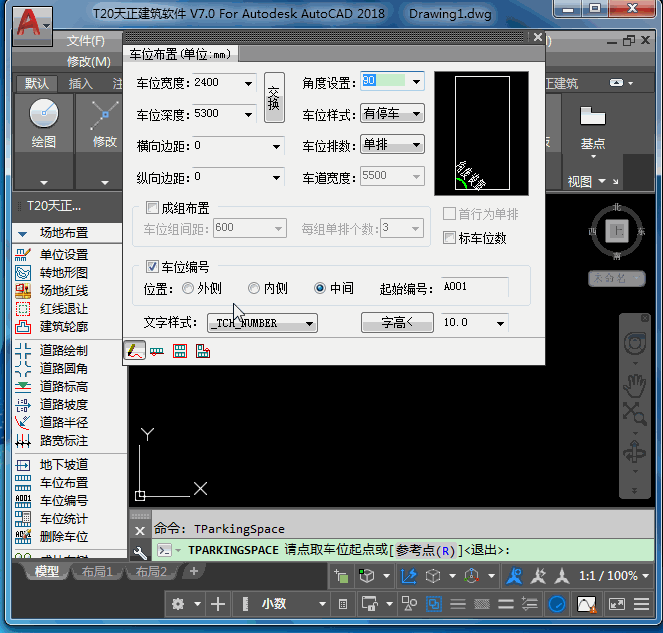Image resolution: width=663 pixels, height=633 pixels.
Task: Click the 路宽标注 icon
Action: [x=23, y=441]
